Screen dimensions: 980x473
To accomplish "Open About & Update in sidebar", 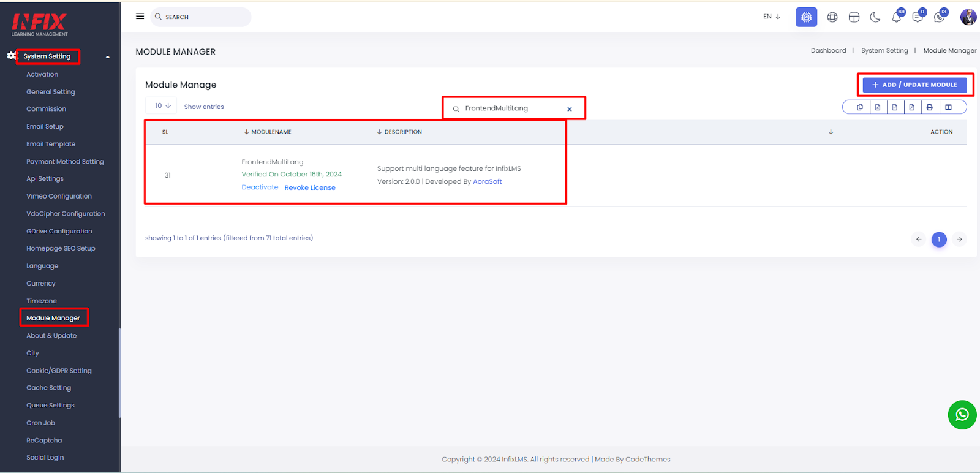I will pos(51,336).
